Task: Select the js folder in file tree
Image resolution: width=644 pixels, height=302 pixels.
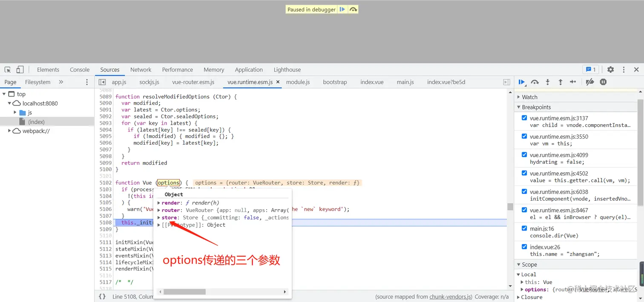Action: click(30, 113)
